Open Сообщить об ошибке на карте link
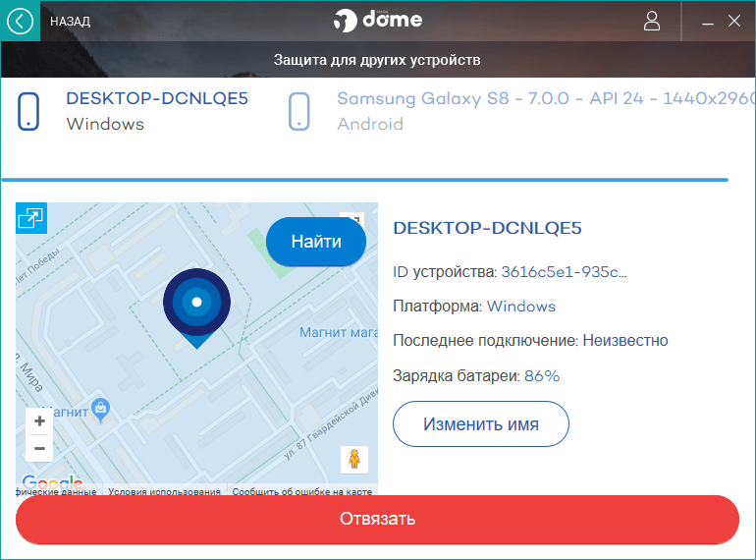 (x=301, y=491)
